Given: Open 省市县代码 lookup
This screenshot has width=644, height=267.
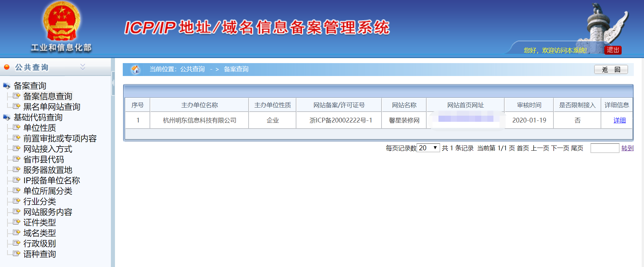Looking at the screenshot, I should [44, 159].
